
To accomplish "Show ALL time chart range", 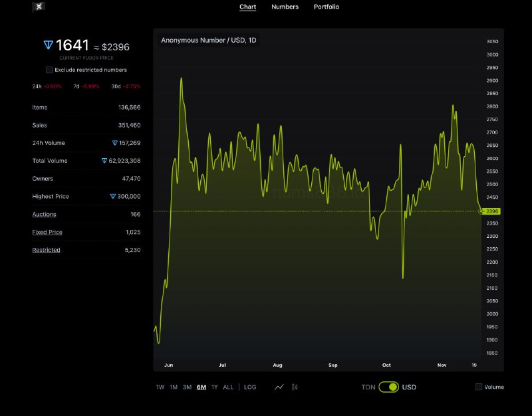I will (228, 387).
